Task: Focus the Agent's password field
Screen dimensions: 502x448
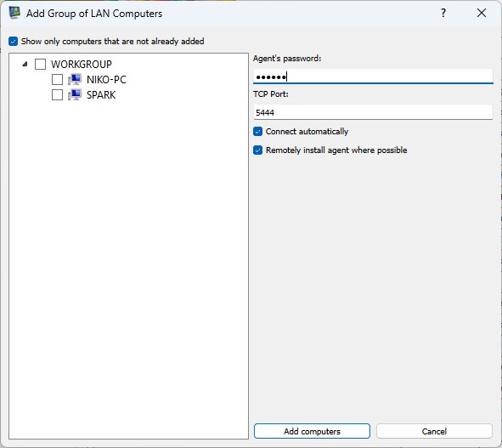Action: click(373, 77)
